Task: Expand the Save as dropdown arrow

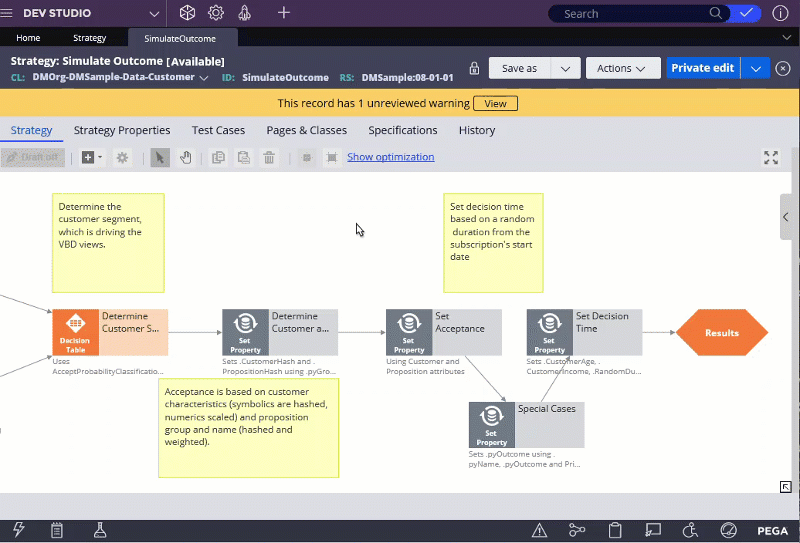Action: pos(565,68)
